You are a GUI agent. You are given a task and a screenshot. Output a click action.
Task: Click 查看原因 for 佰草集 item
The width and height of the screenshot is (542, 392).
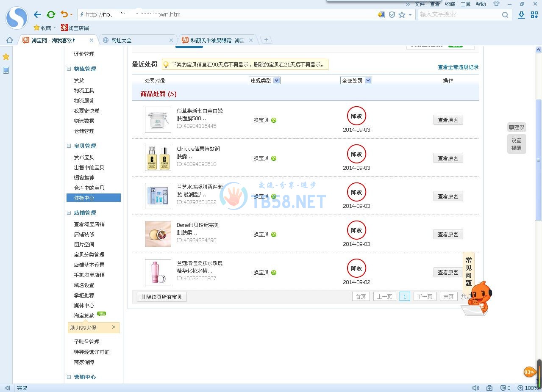(448, 120)
